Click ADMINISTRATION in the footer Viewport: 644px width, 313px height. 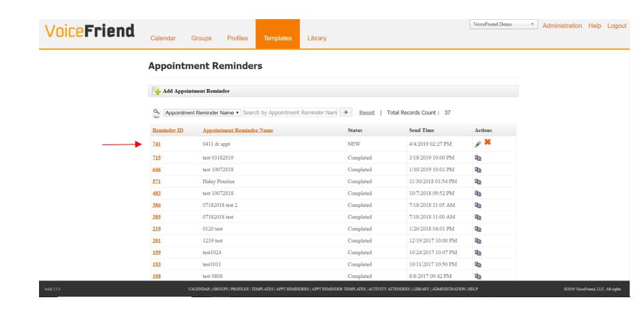tap(448, 289)
